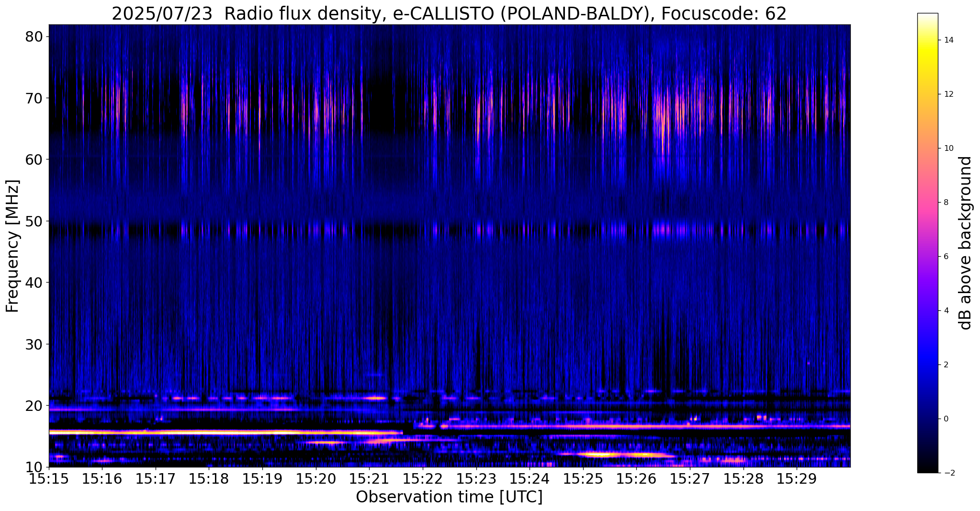980x511 pixels.
Task: Click the 15:25 time tick label
Action: coord(583,479)
